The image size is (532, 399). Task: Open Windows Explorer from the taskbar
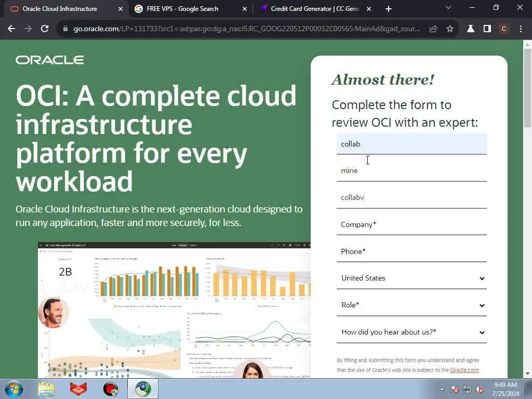click(x=46, y=389)
